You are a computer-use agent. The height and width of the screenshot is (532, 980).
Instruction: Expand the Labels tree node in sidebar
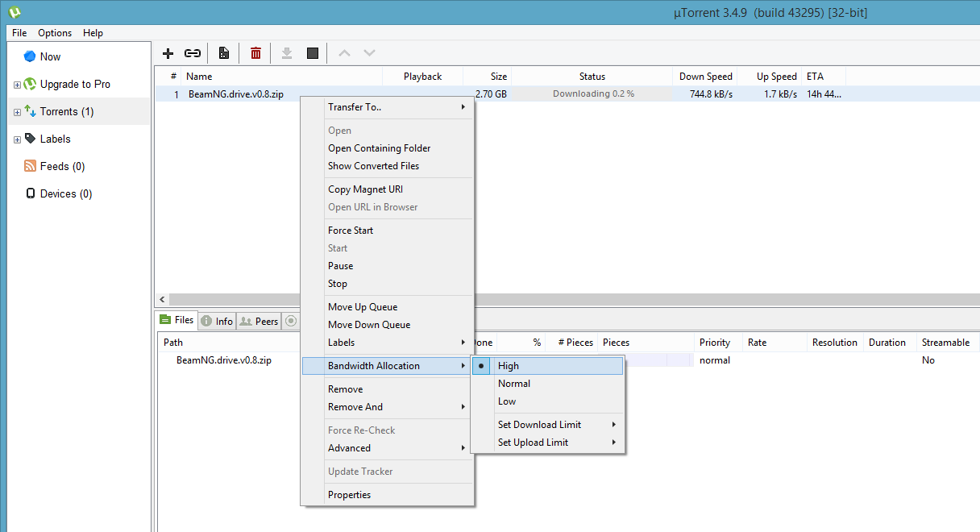point(17,139)
